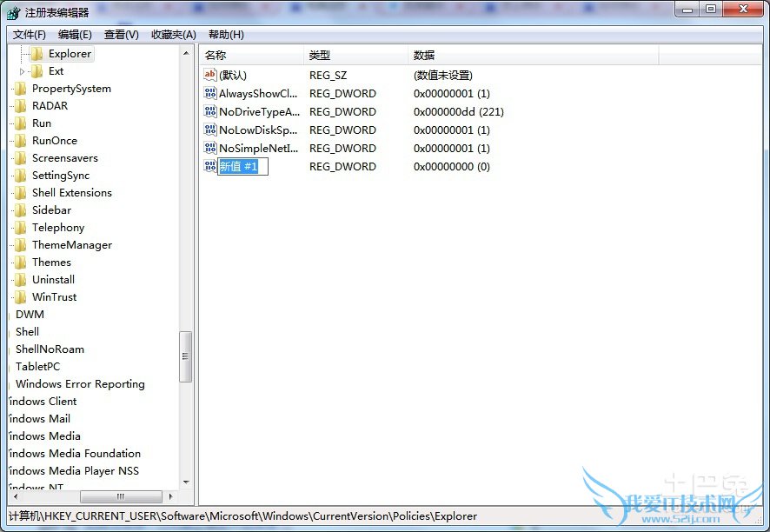Image resolution: width=770 pixels, height=532 pixels.
Task: Maximize the Registry Editor window
Action: coord(711,10)
